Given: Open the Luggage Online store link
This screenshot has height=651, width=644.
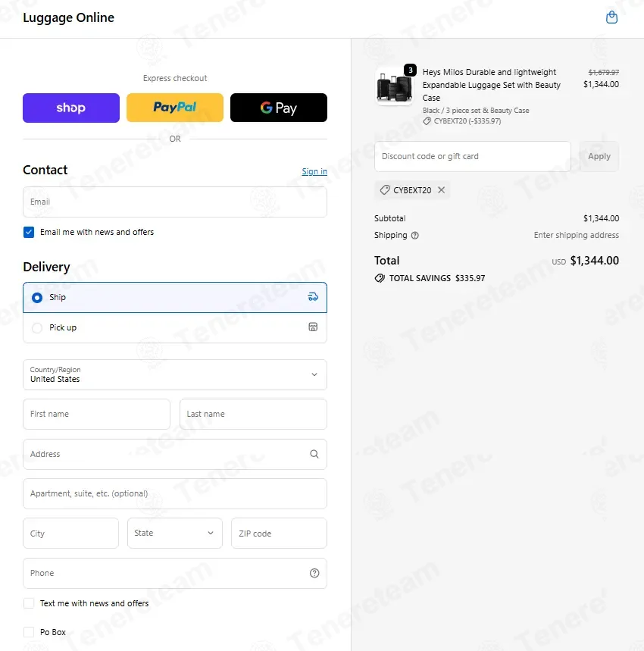Looking at the screenshot, I should pos(68,17).
